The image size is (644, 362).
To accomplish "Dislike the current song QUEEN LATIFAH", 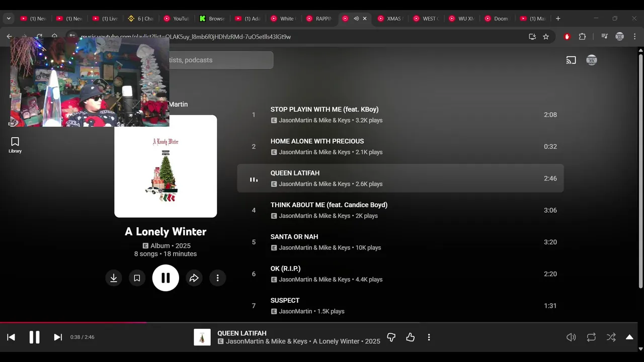I will click(391, 337).
